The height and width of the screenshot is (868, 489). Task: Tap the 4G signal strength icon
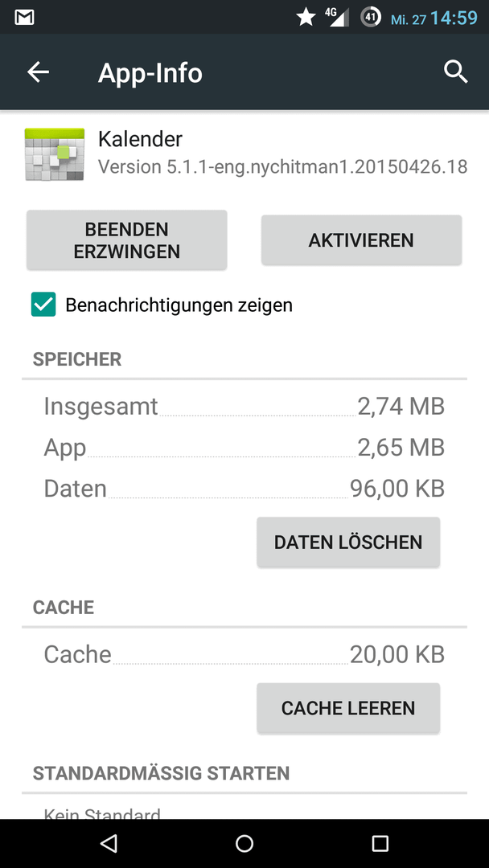click(337, 17)
